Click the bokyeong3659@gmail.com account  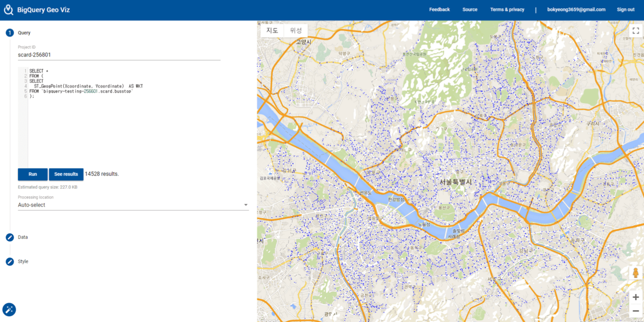[576, 9]
